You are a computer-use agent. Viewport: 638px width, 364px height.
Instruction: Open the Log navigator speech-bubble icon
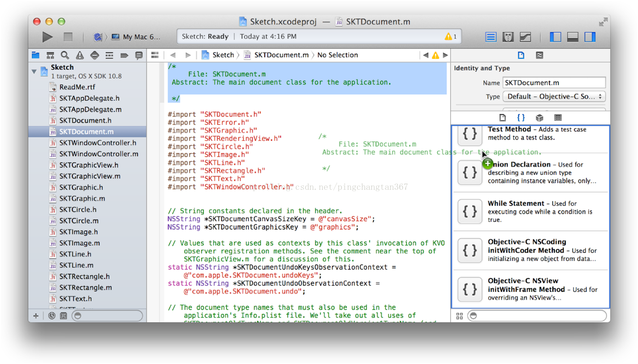(139, 55)
